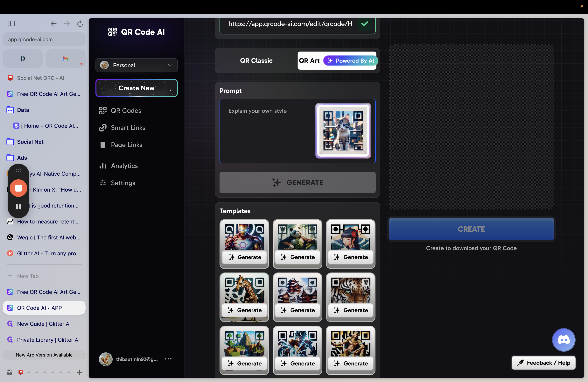Click the QR Code AI logo
The height and width of the screenshot is (382, 588).
pos(136,32)
